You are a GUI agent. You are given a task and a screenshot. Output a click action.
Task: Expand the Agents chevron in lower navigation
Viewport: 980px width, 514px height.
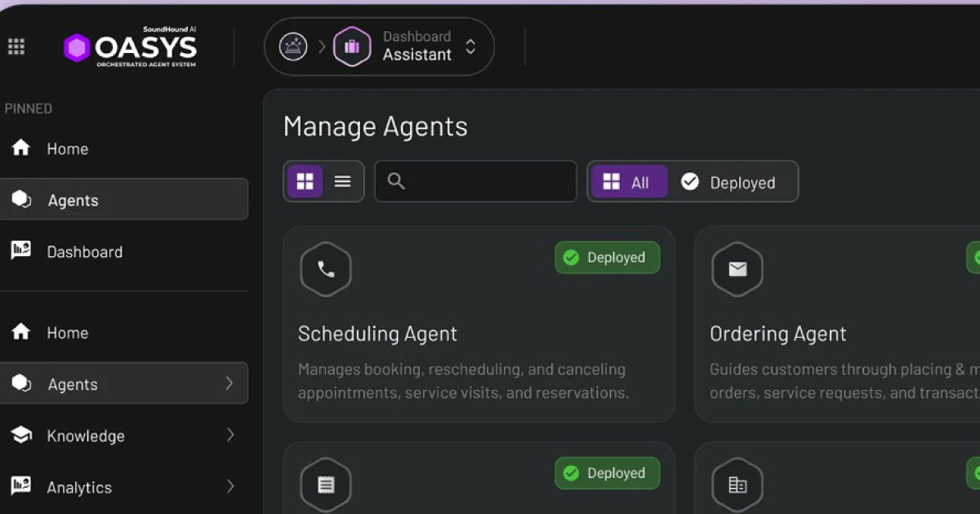click(x=229, y=383)
